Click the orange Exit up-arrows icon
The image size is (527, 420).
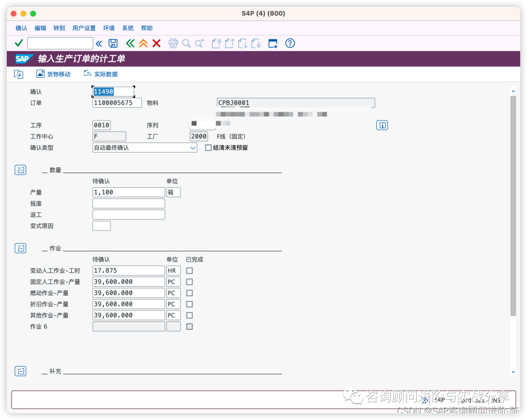tap(143, 43)
